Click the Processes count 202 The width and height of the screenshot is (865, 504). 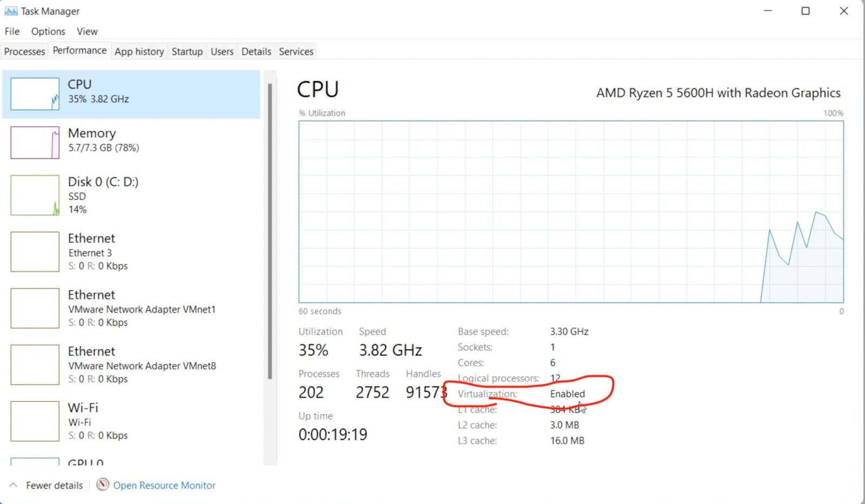(x=311, y=392)
